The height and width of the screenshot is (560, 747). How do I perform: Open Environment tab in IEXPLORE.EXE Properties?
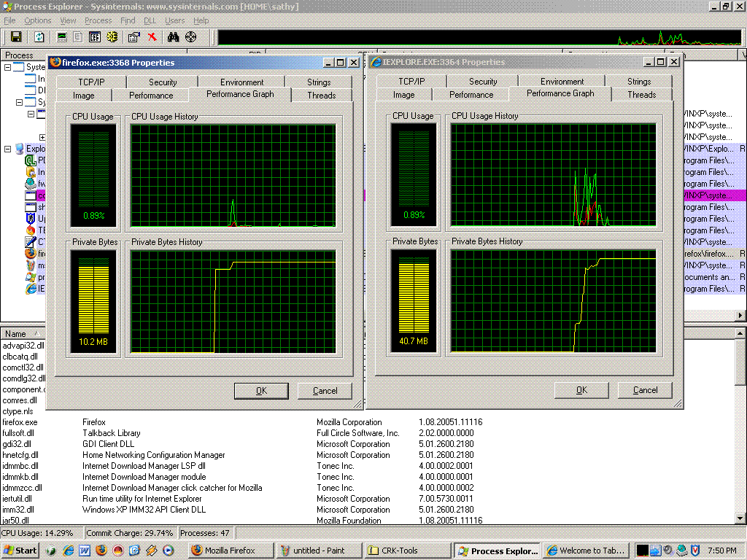point(562,82)
